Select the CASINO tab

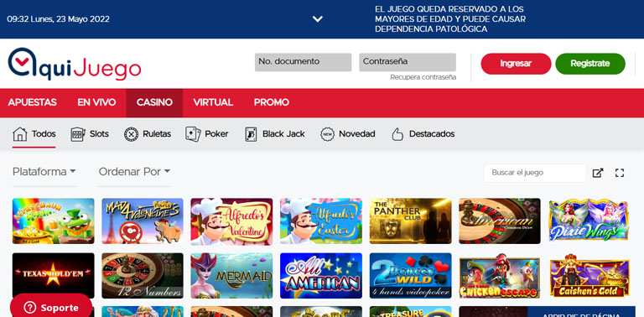[x=154, y=102]
